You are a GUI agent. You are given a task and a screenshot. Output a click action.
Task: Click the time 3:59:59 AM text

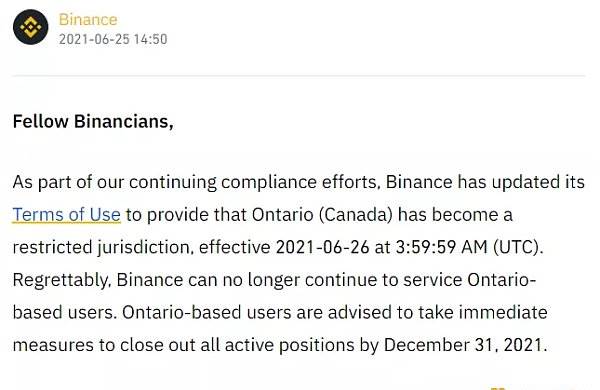click(x=442, y=247)
